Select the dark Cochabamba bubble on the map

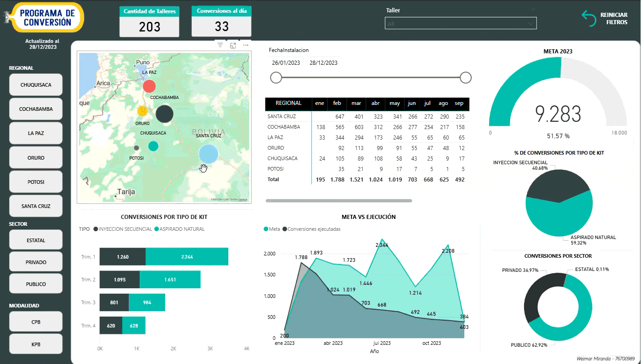[x=164, y=114]
